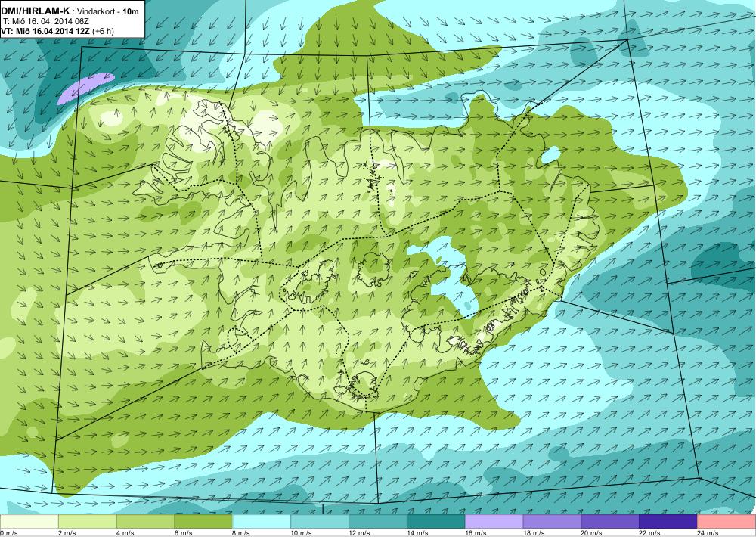Select the "20 m/s" legend label

pyautogui.click(x=592, y=533)
